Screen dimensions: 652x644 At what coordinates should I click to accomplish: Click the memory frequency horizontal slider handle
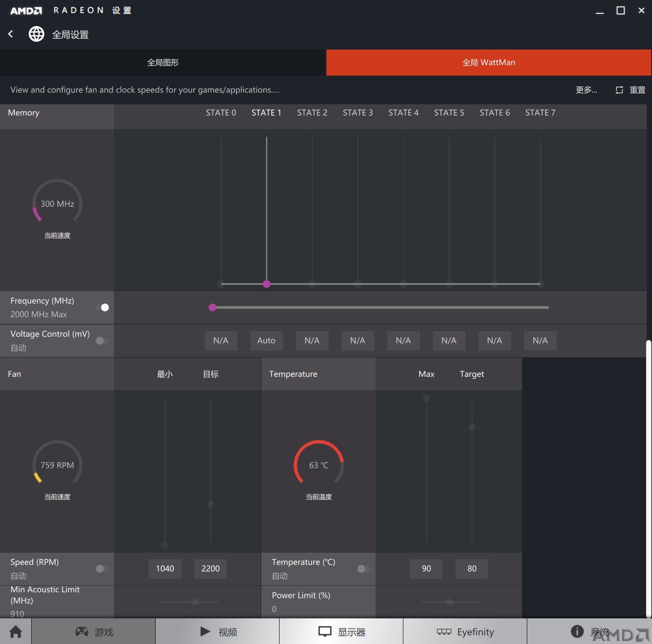pos(213,307)
